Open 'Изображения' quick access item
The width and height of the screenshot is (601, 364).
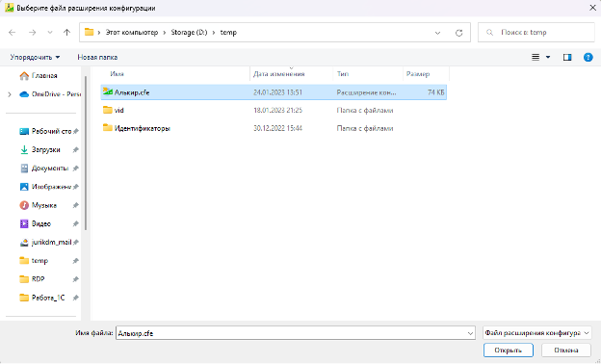coord(45,187)
